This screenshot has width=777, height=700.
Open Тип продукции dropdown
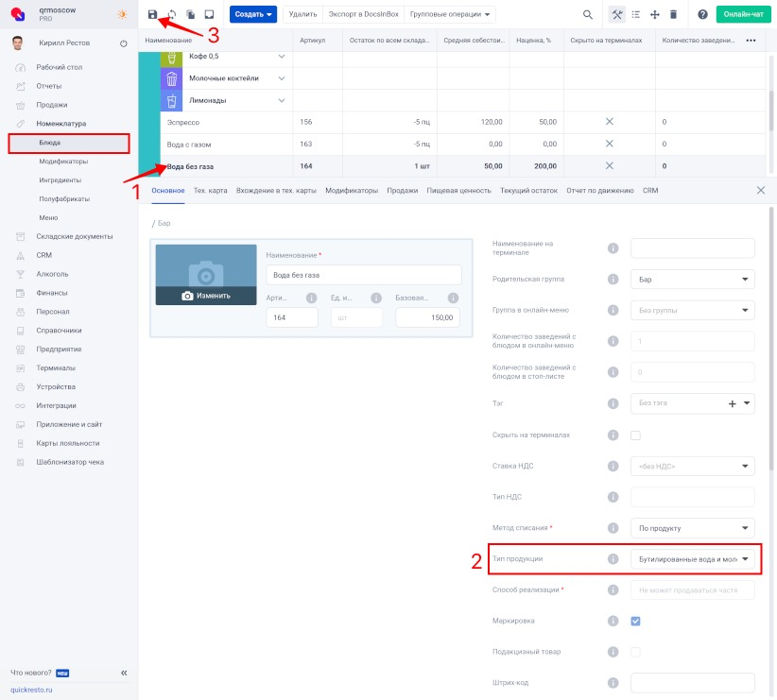(x=692, y=559)
